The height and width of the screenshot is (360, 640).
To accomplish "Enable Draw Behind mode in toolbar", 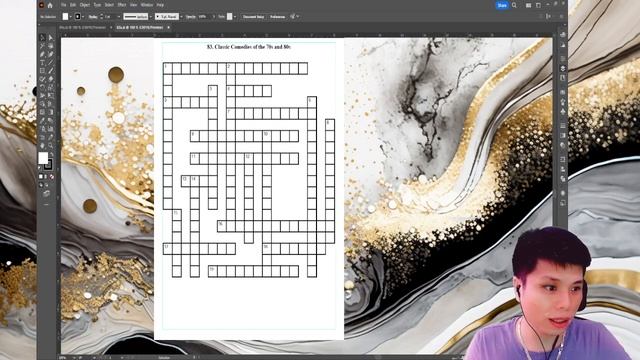I will [x=46, y=185].
